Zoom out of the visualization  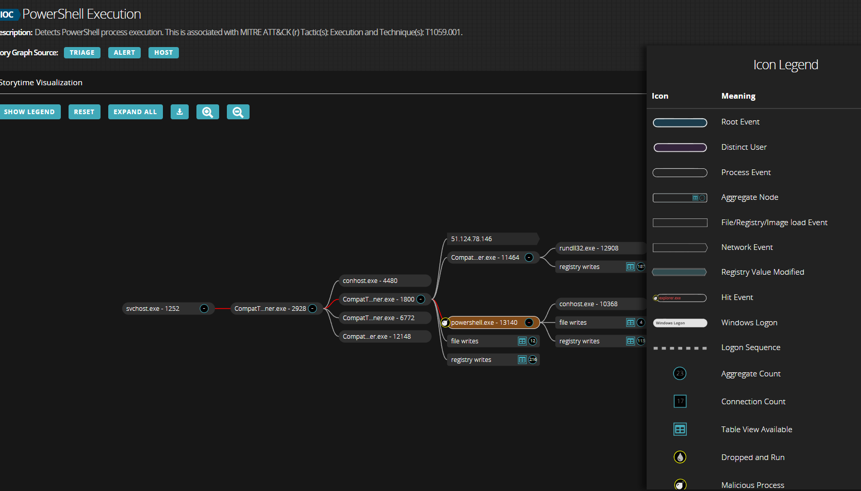(238, 111)
